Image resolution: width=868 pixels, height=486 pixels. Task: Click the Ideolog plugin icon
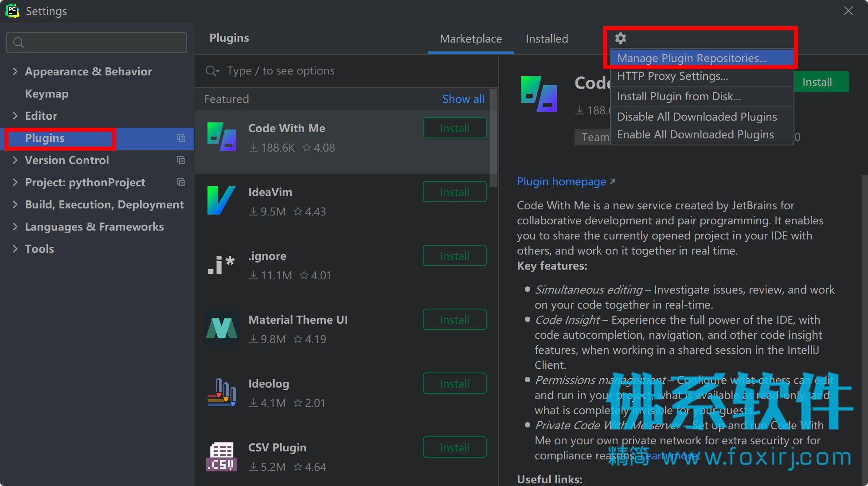click(x=222, y=392)
